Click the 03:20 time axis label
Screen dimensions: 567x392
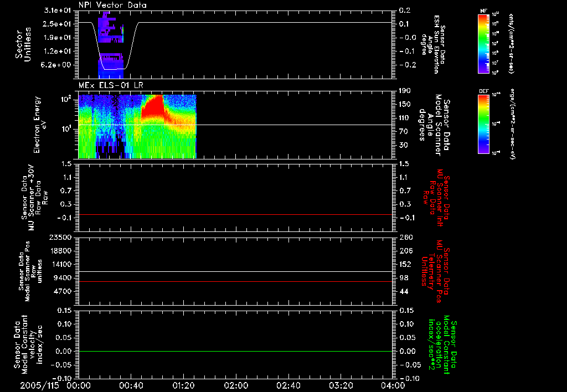tap(341, 385)
